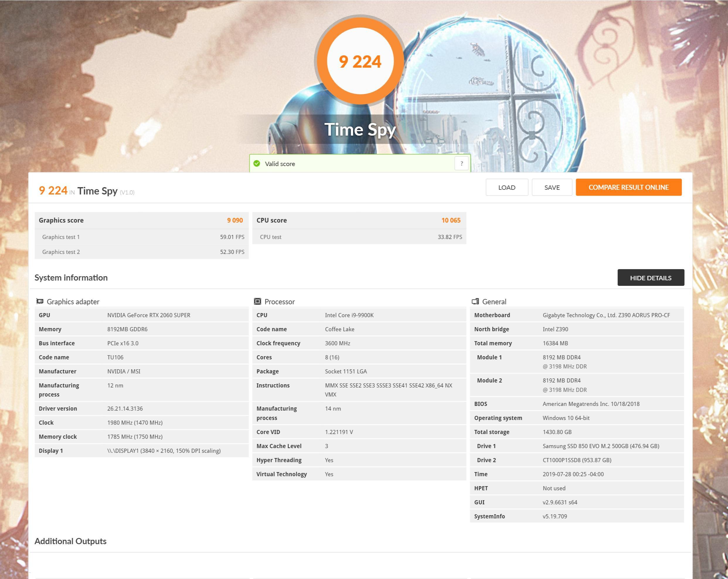Click CPU test result 33.82 FPS

(450, 237)
